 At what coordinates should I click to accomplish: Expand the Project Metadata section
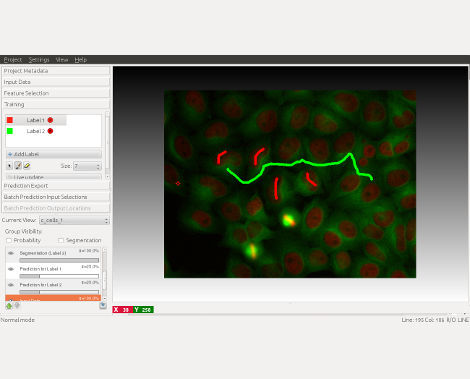point(56,71)
